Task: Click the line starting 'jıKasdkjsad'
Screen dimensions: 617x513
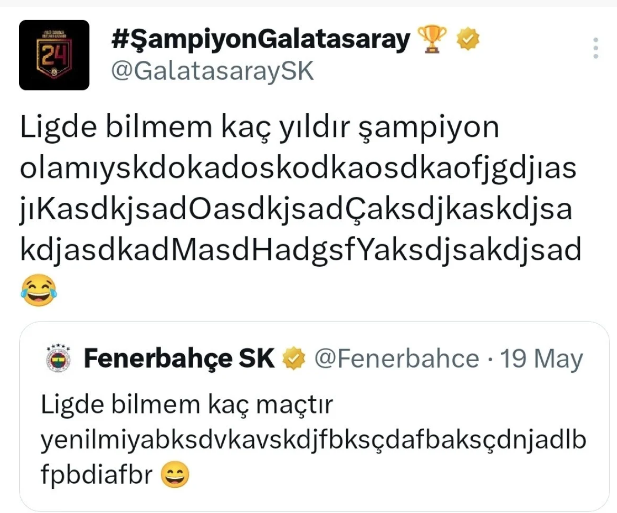Action: point(296,209)
